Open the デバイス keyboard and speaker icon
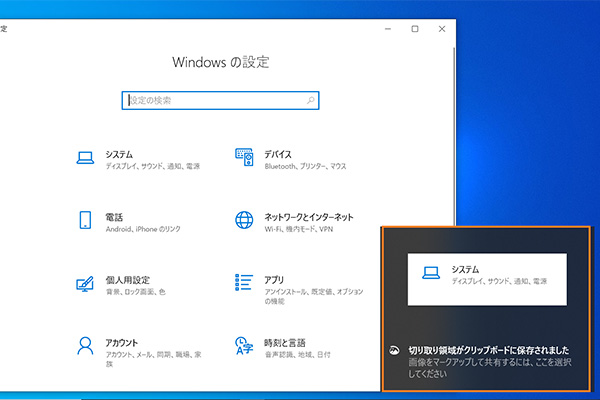The width and height of the screenshot is (600, 400). pos(244,157)
